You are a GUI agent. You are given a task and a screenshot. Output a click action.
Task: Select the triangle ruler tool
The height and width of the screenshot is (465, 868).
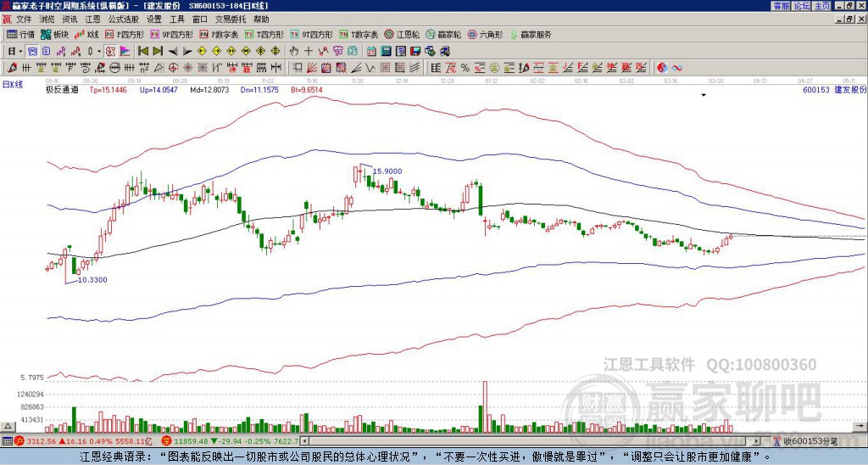pos(159,68)
